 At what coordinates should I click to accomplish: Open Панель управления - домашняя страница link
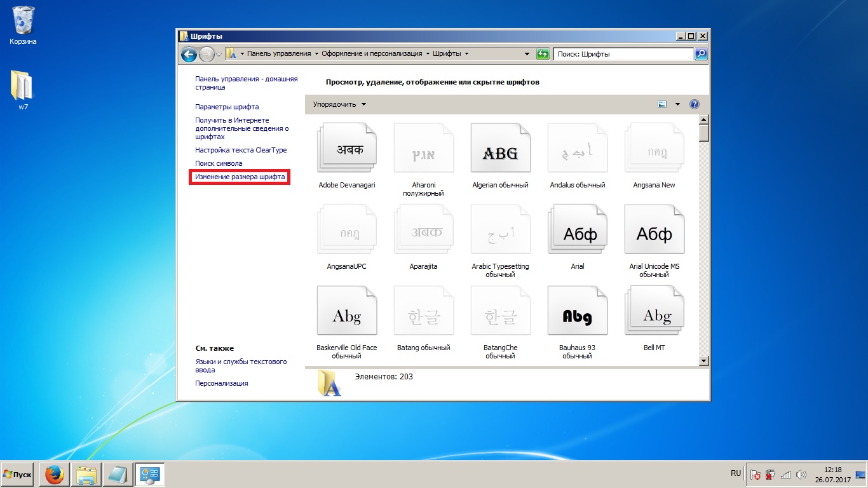246,83
